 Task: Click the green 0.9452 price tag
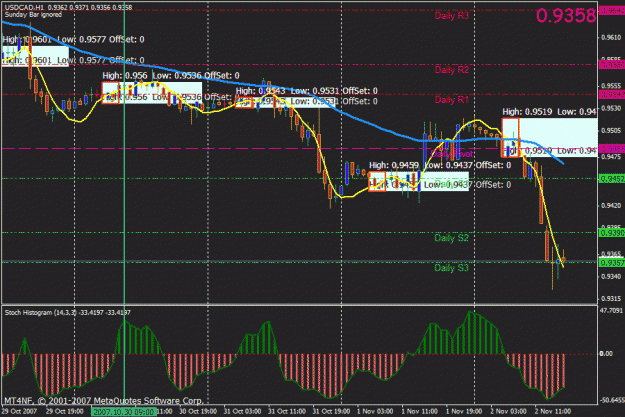612,179
